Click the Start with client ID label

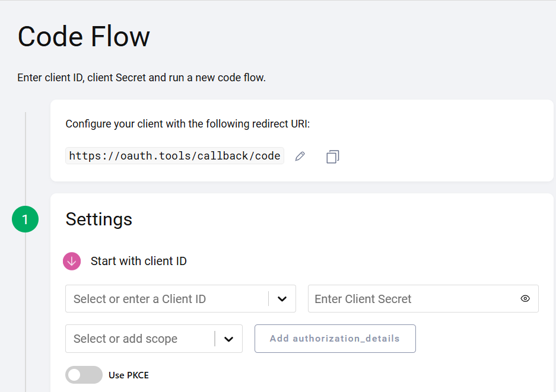click(139, 261)
